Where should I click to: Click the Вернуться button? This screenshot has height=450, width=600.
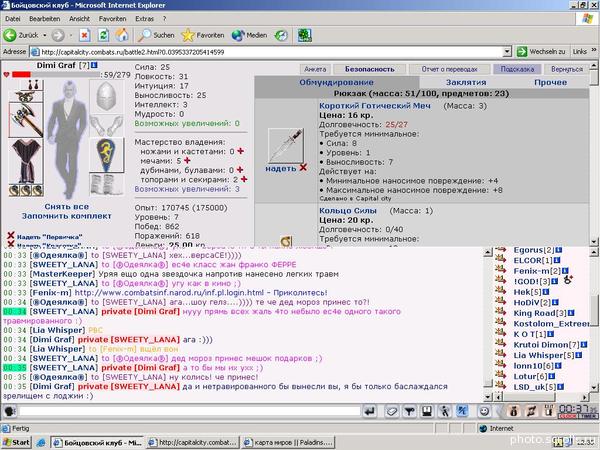tap(567, 69)
